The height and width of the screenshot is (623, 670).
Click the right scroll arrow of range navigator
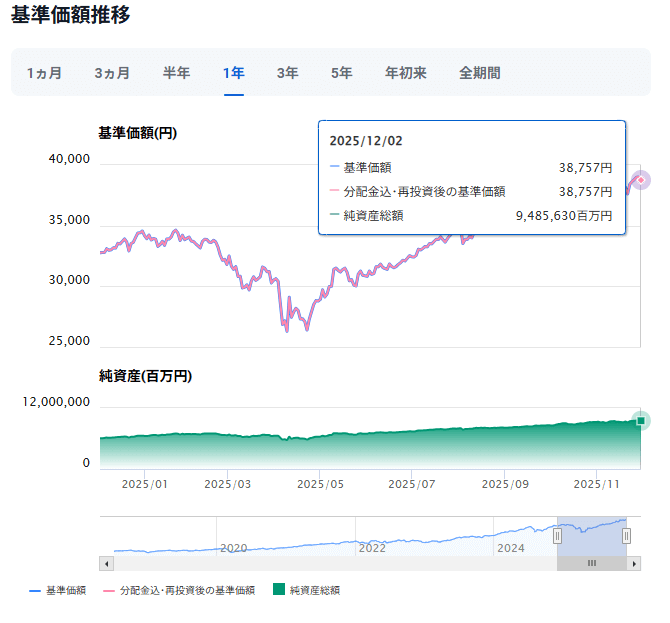click(634, 564)
